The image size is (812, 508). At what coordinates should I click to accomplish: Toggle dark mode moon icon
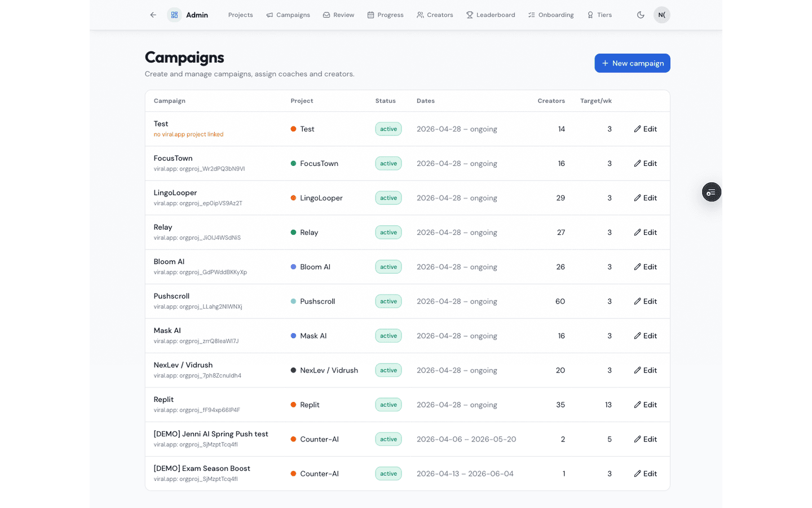click(641, 15)
